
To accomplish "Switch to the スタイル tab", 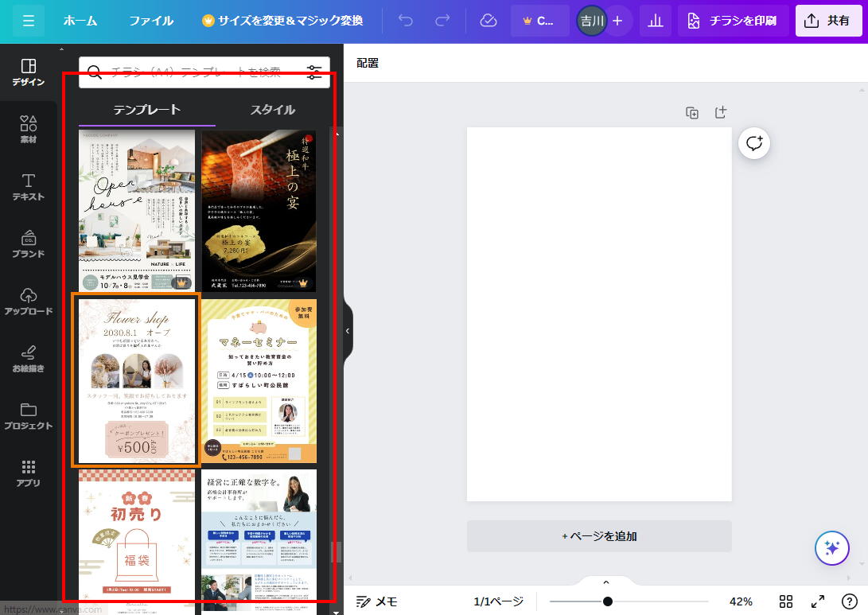I will tap(273, 110).
